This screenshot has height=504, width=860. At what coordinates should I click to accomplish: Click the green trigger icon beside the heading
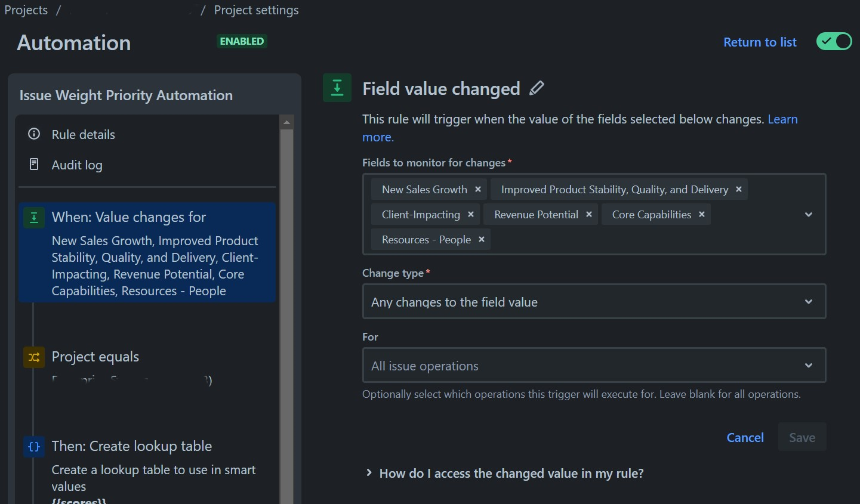337,88
